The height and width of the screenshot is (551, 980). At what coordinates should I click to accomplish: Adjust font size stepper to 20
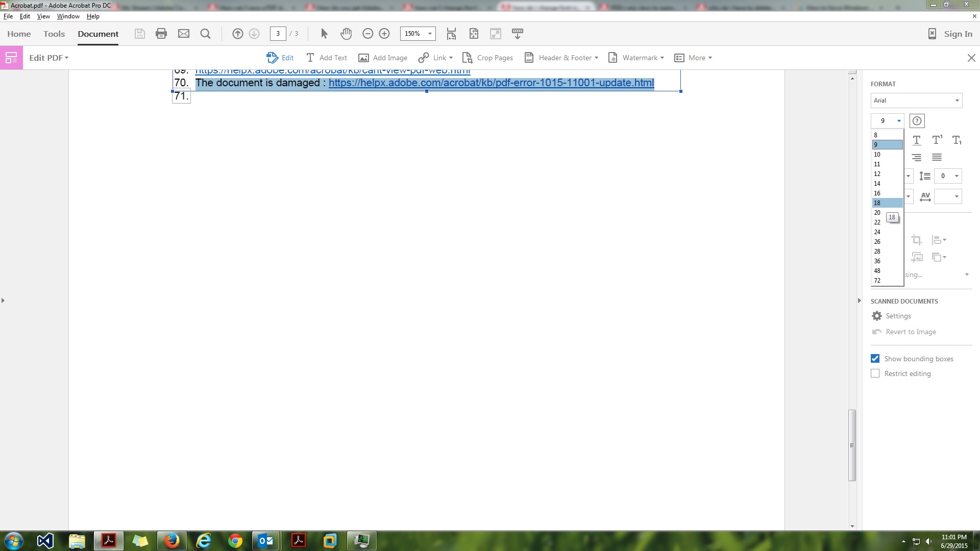[x=878, y=213]
